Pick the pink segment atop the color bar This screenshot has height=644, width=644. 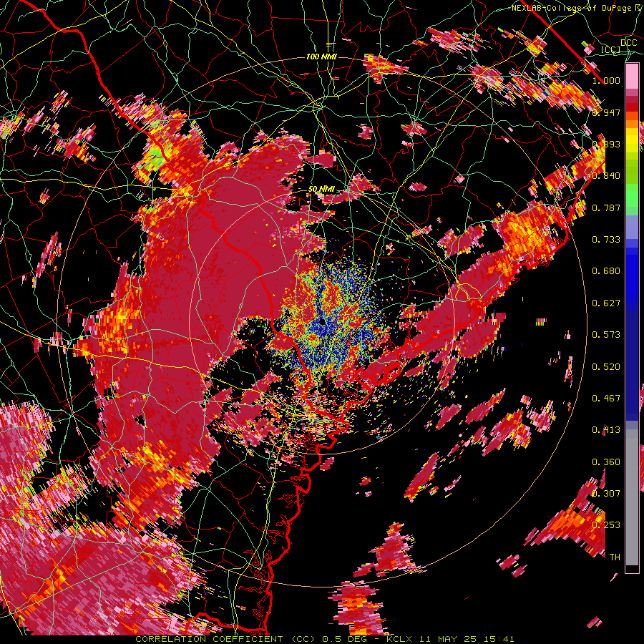click(x=632, y=76)
